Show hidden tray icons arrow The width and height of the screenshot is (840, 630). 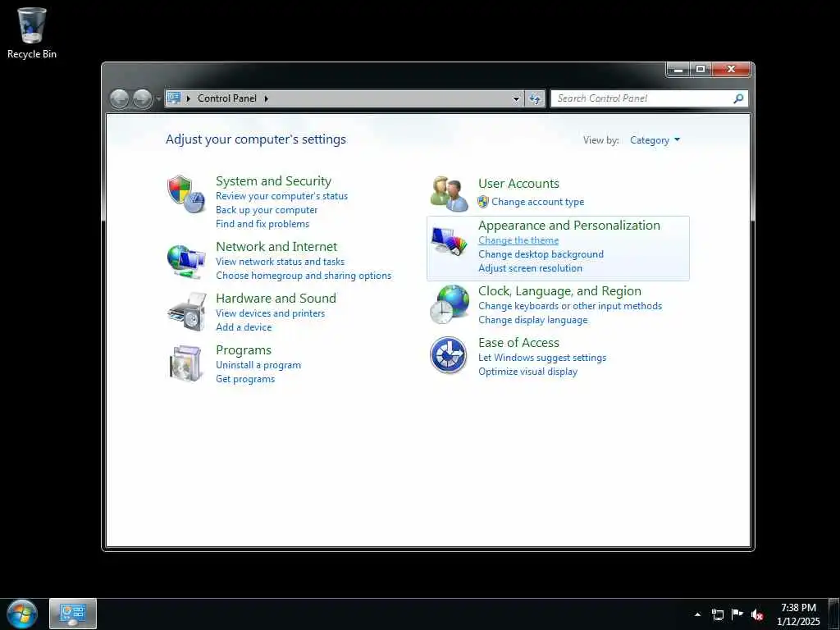(x=697, y=614)
